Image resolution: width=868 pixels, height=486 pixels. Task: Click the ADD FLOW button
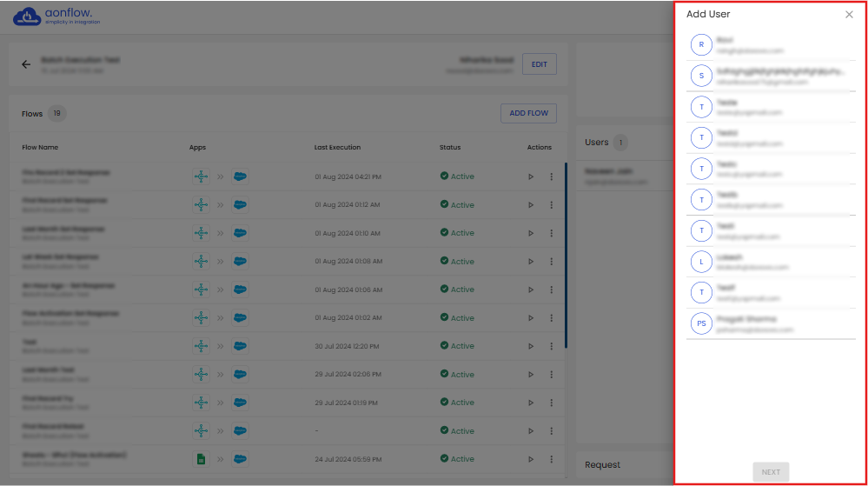[528, 113]
